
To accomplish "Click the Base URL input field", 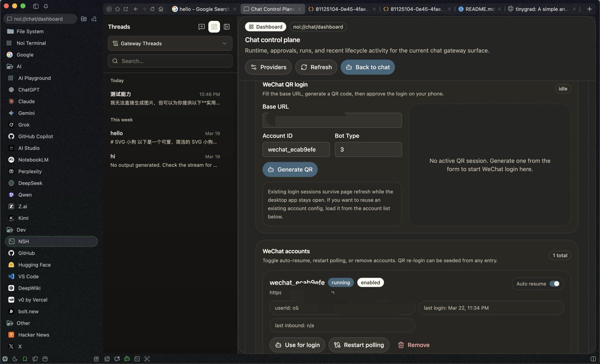I will click(332, 120).
